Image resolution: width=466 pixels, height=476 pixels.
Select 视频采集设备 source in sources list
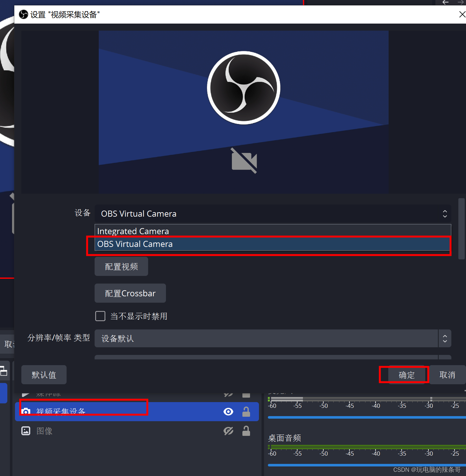click(x=137, y=412)
